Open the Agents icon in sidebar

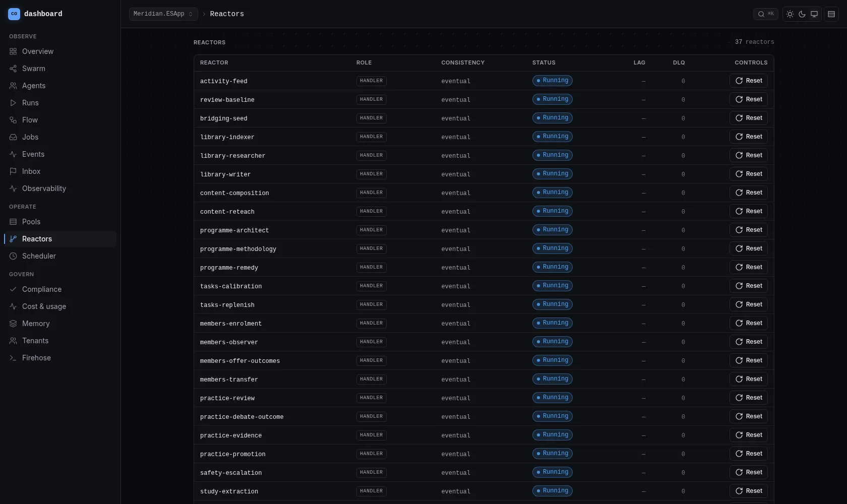(13, 86)
